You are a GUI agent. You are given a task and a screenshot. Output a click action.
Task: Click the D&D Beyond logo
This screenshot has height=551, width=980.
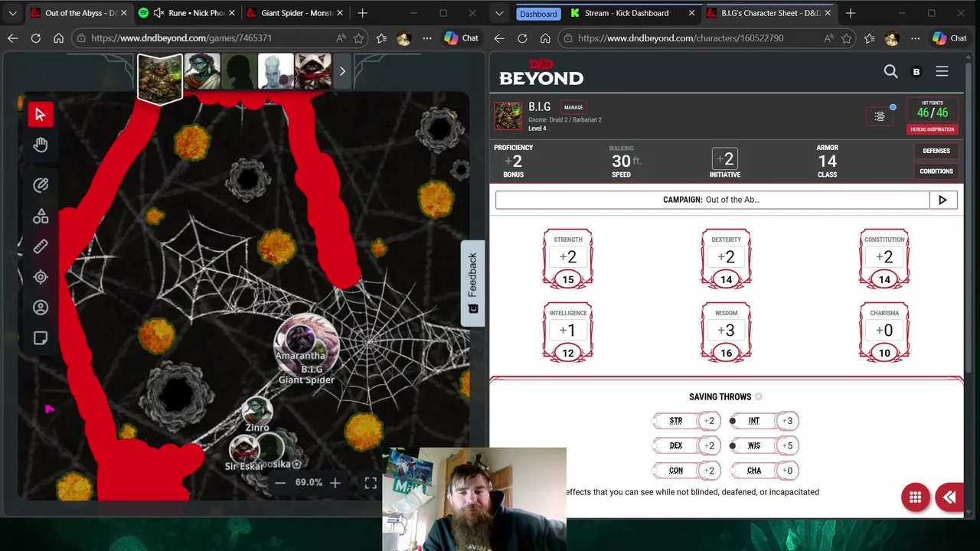pos(541,72)
